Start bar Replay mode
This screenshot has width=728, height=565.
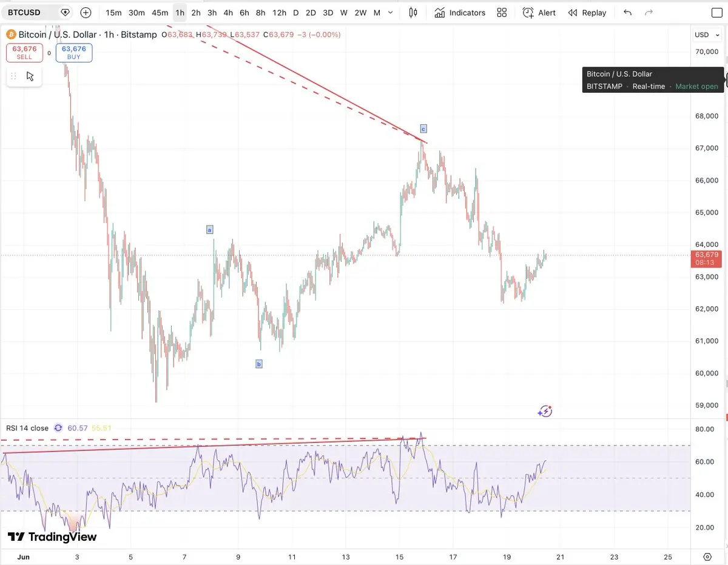pyautogui.click(x=587, y=13)
